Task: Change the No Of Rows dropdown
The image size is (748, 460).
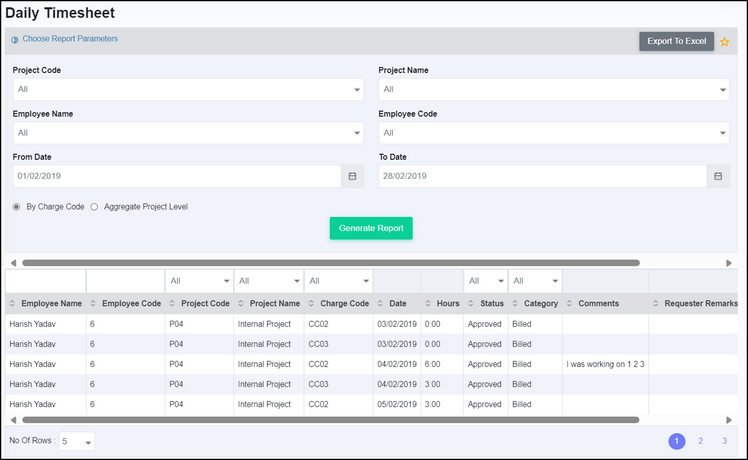Action: pyautogui.click(x=77, y=442)
